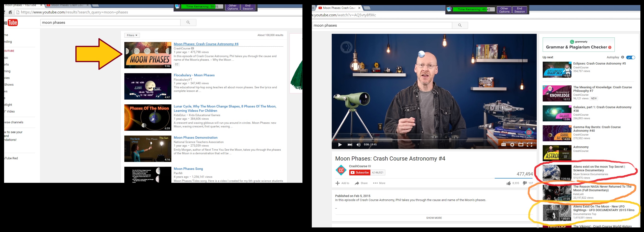This screenshot has width=644, height=232.
Task: Click Add to below the video
Action: tap(342, 183)
